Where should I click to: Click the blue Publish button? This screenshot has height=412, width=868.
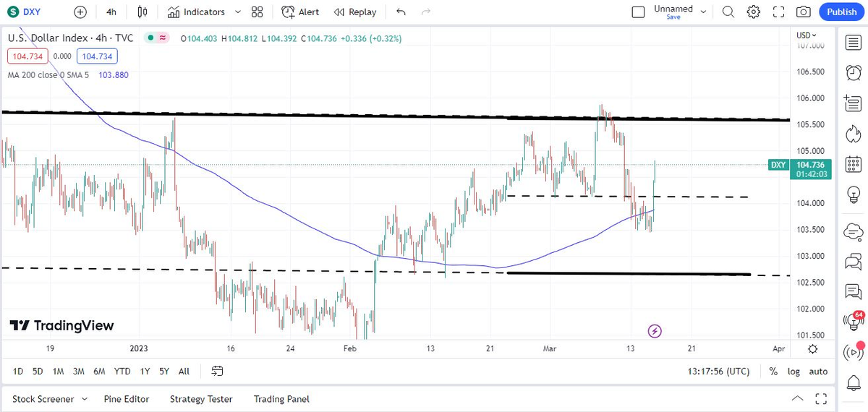(842, 12)
